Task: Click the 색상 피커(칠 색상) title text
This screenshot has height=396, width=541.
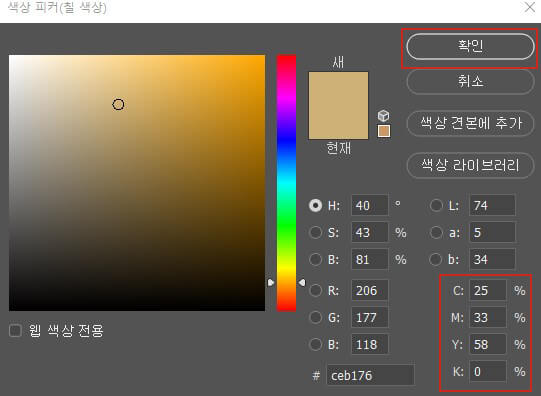Action: point(57,7)
